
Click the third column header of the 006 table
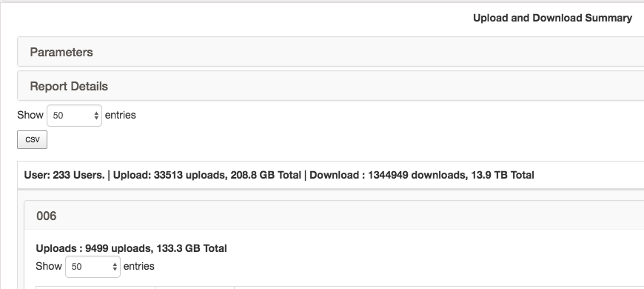pos(439,288)
